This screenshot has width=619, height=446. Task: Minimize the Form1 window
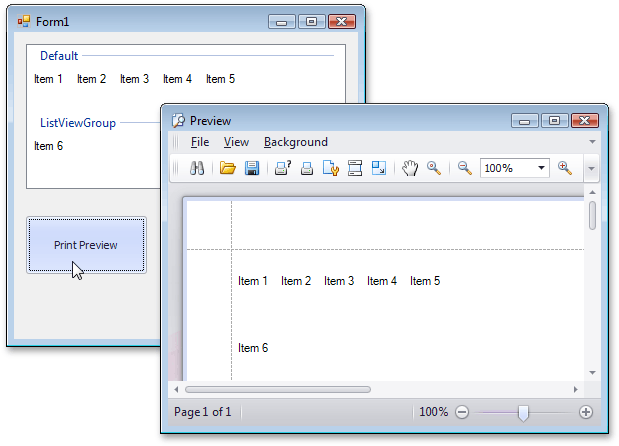pos(281,22)
